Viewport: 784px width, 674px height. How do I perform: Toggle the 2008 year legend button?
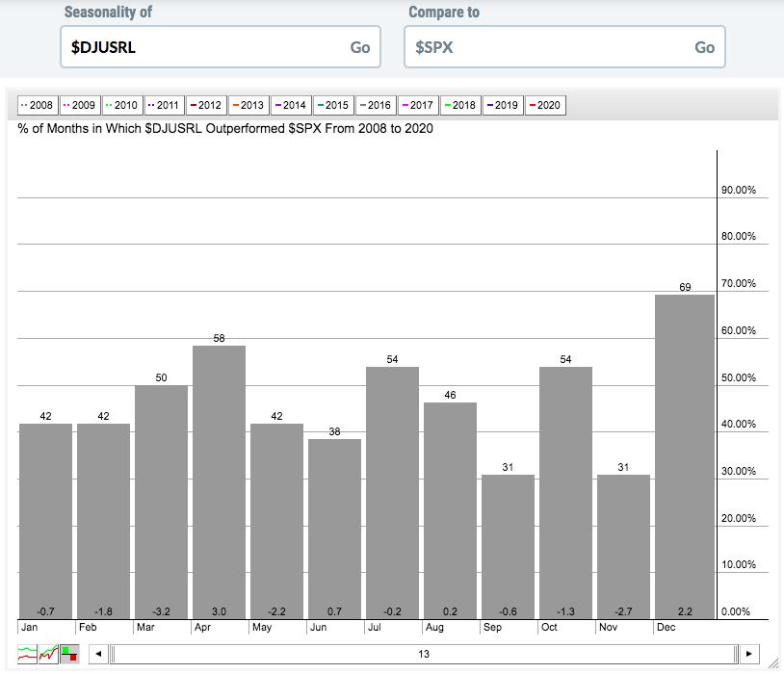pyautogui.click(x=37, y=105)
